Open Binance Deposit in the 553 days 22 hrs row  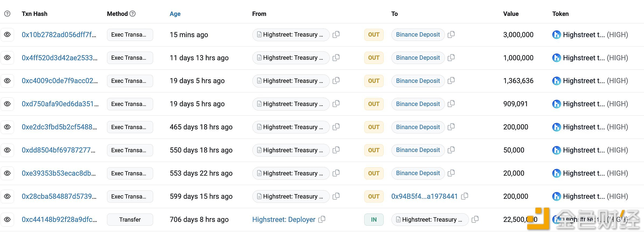pos(418,173)
